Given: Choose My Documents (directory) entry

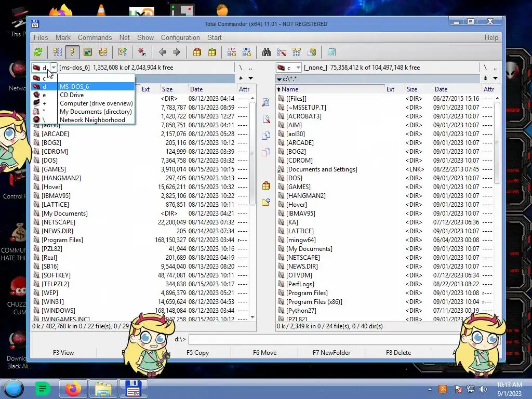Looking at the screenshot, I should point(83,112).
